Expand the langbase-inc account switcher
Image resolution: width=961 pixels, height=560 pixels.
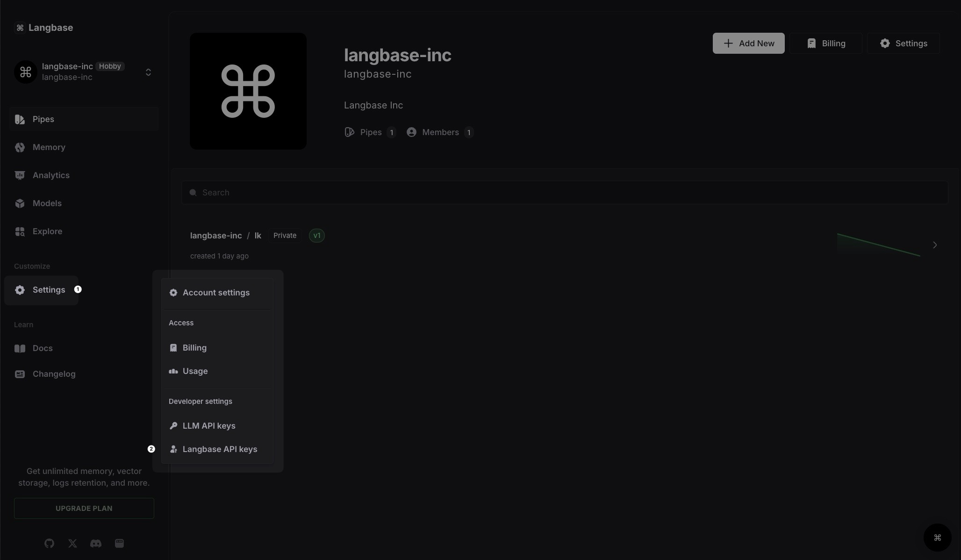click(148, 72)
